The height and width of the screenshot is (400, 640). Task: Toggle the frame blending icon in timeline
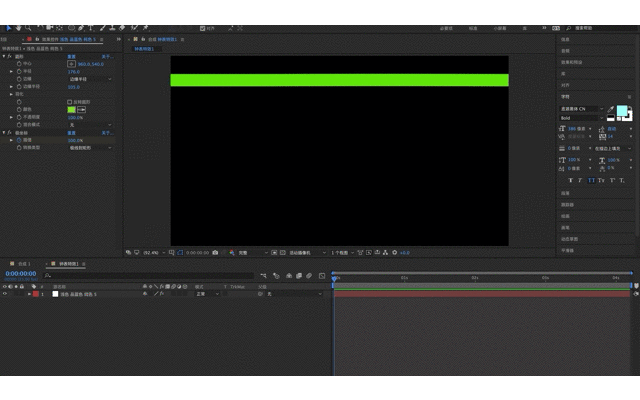tap(299, 276)
